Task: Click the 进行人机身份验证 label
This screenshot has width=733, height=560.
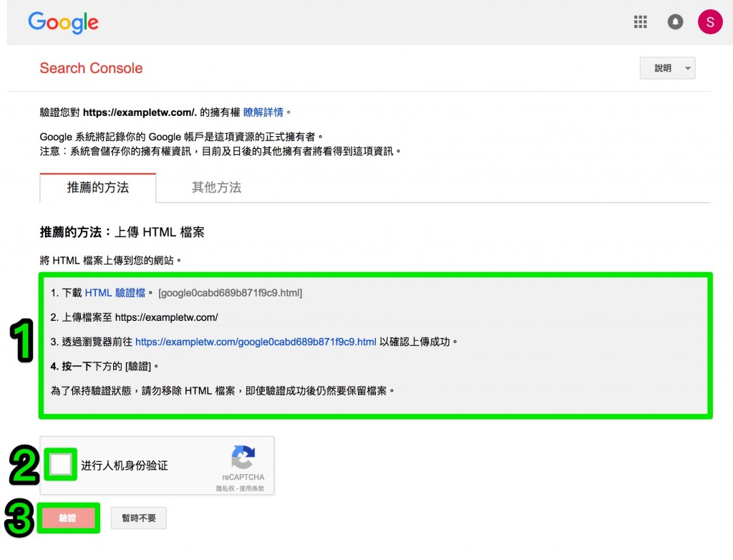Action: 125,465
